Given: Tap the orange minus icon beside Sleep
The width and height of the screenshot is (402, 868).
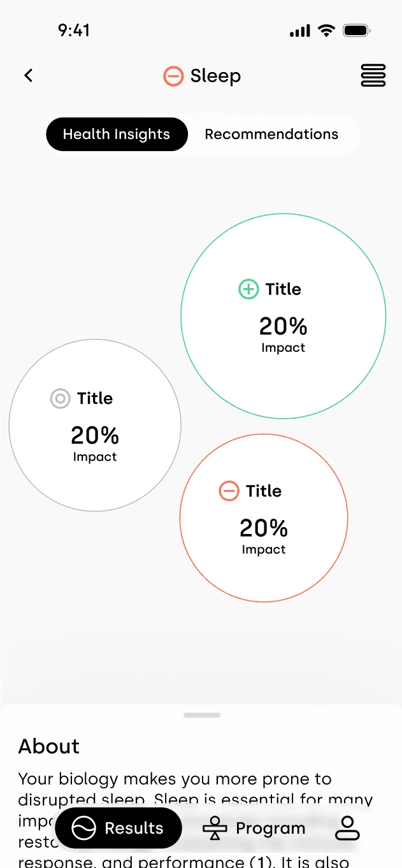Looking at the screenshot, I should (173, 76).
